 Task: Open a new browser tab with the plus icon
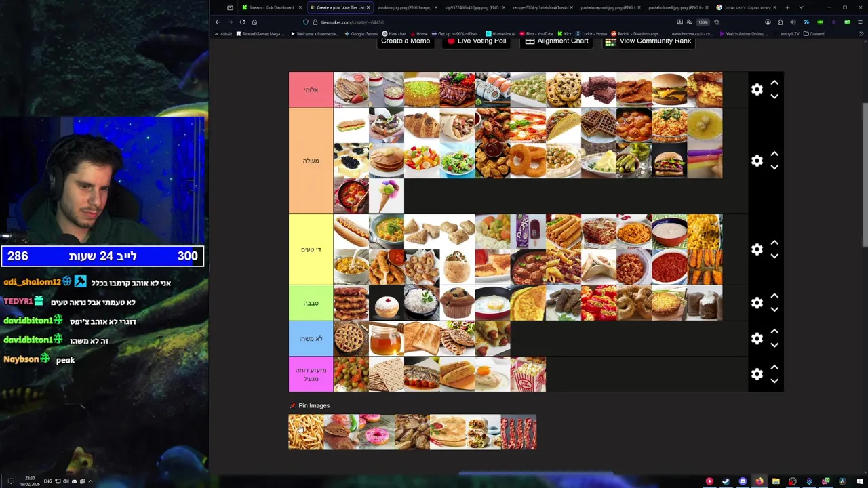tap(787, 7)
